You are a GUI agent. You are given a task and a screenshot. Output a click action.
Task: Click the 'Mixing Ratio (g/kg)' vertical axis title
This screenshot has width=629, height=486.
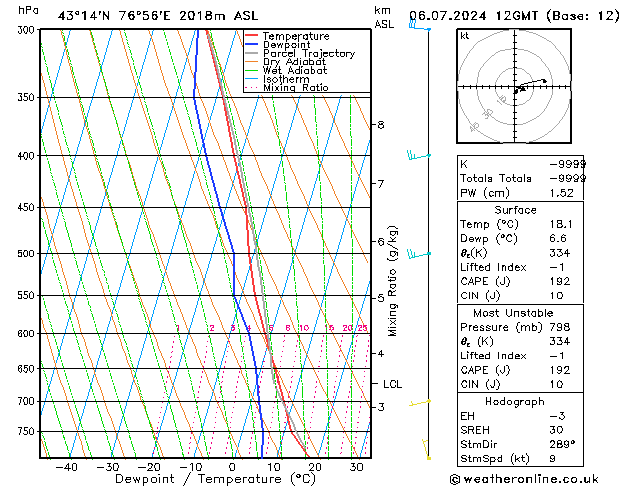(393, 281)
